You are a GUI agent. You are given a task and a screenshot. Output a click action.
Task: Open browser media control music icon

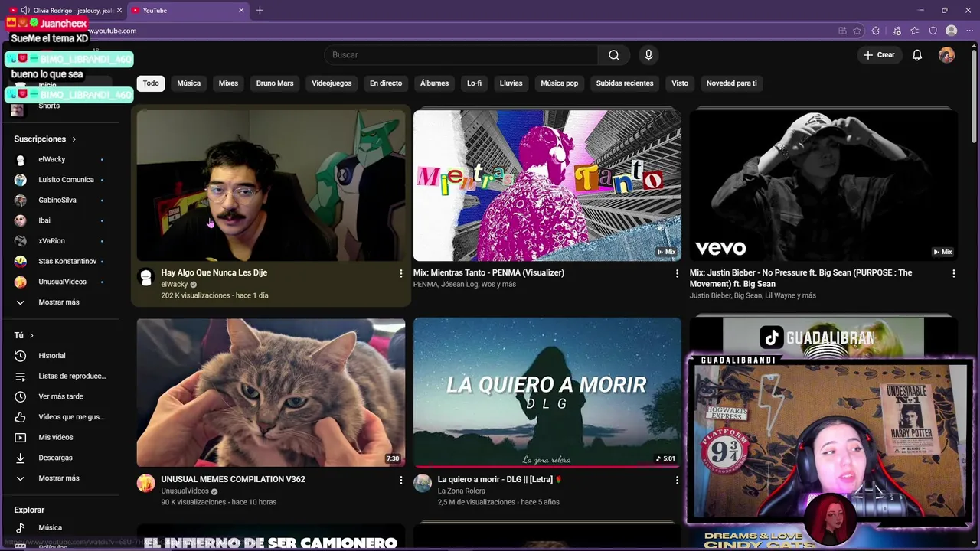point(897,31)
